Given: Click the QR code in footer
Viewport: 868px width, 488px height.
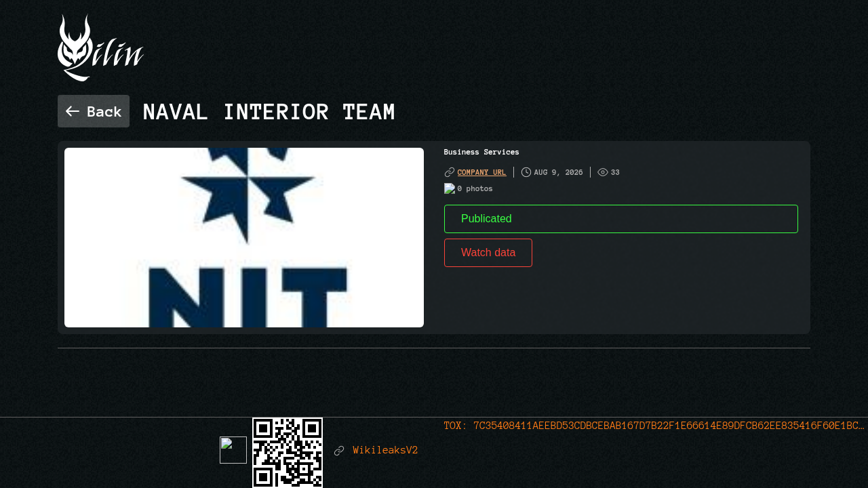Looking at the screenshot, I should [288, 453].
